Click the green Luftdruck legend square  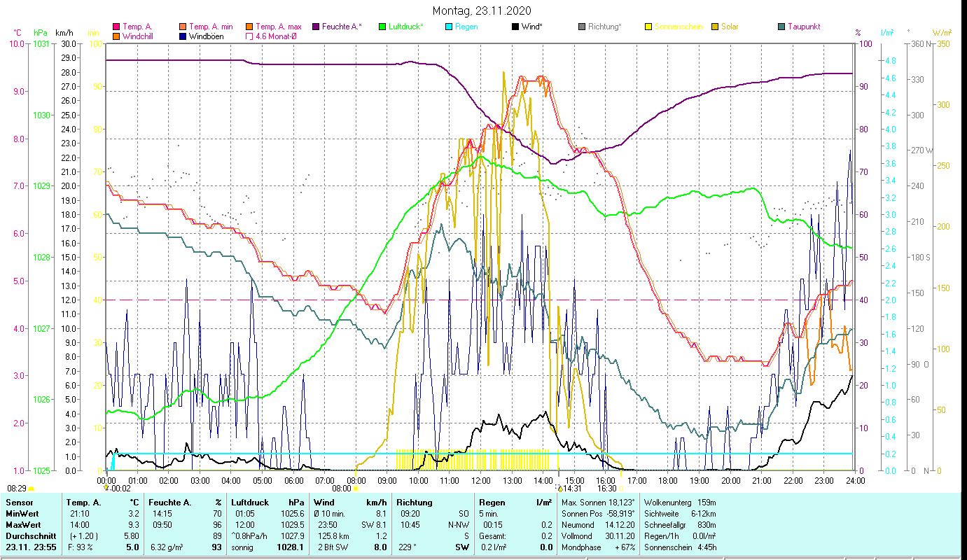(x=382, y=27)
